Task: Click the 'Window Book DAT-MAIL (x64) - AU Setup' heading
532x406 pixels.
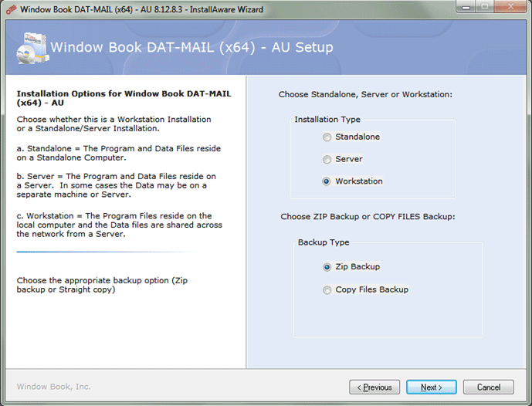Action: click(191, 47)
